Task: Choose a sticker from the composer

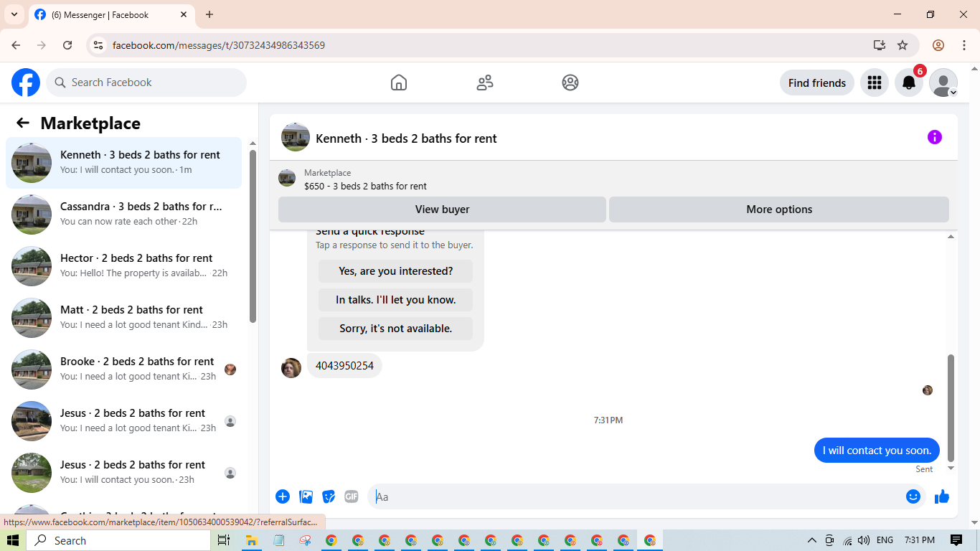Action: pyautogui.click(x=329, y=496)
